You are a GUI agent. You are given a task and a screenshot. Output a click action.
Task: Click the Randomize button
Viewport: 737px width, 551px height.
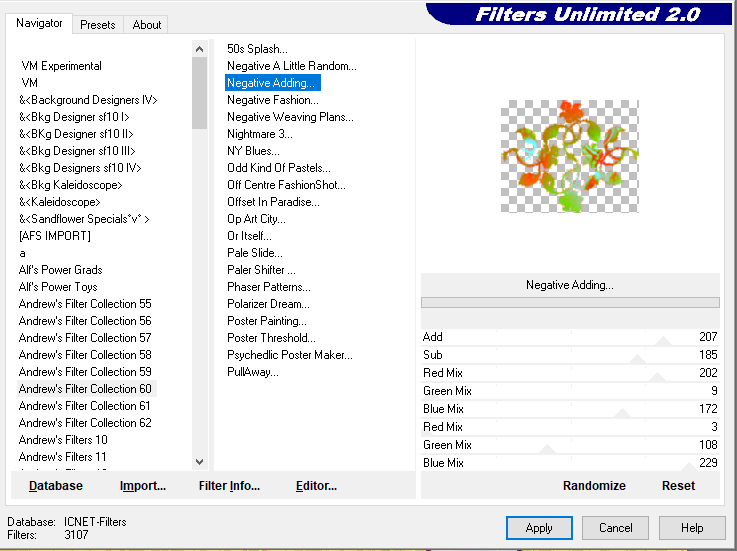[594, 486]
